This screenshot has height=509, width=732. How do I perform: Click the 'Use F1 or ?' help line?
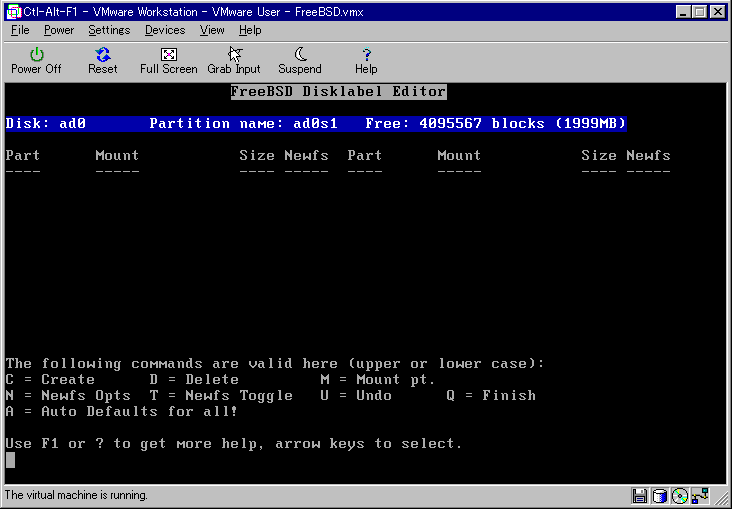[234, 444]
